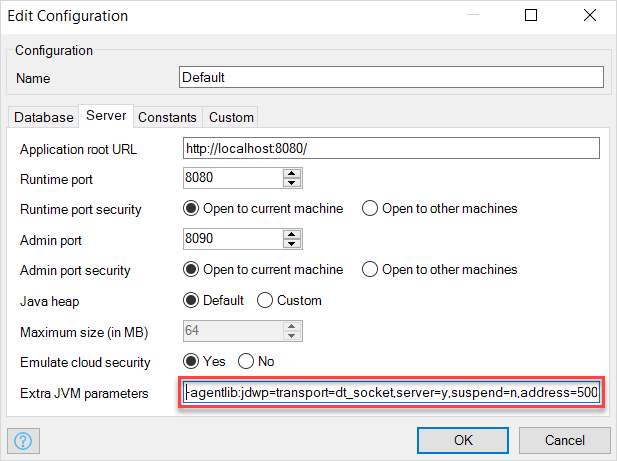Viewport: 617px width, 461px height.
Task: Select Admin port security Open to other machines
Action: coord(370,270)
